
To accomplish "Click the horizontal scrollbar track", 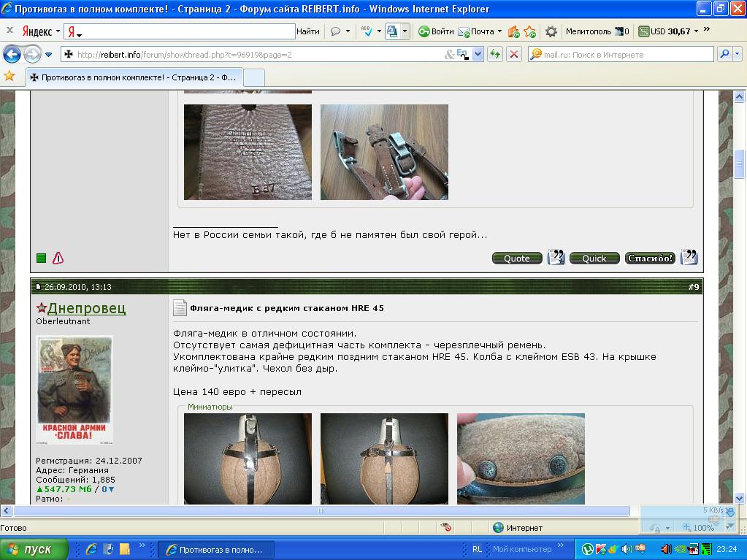I will click(321, 511).
